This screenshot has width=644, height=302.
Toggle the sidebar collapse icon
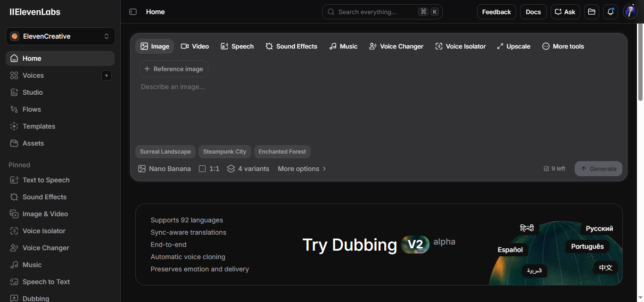133,12
